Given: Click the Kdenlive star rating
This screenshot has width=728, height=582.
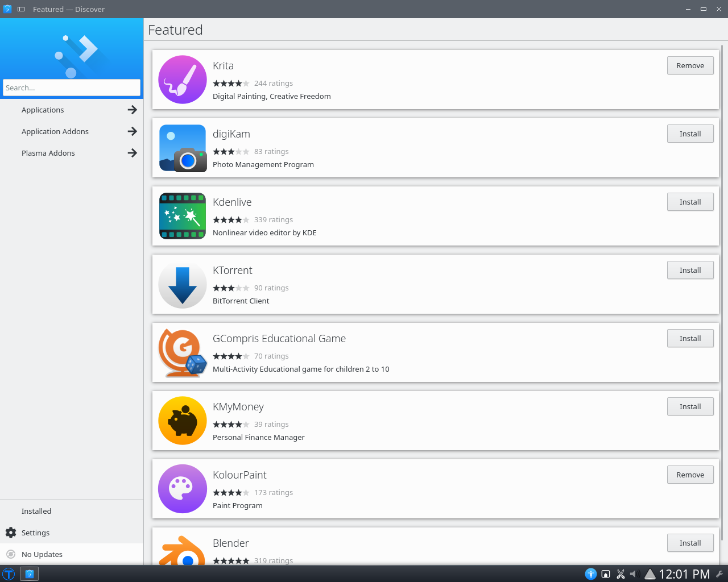Looking at the screenshot, I should [231, 219].
